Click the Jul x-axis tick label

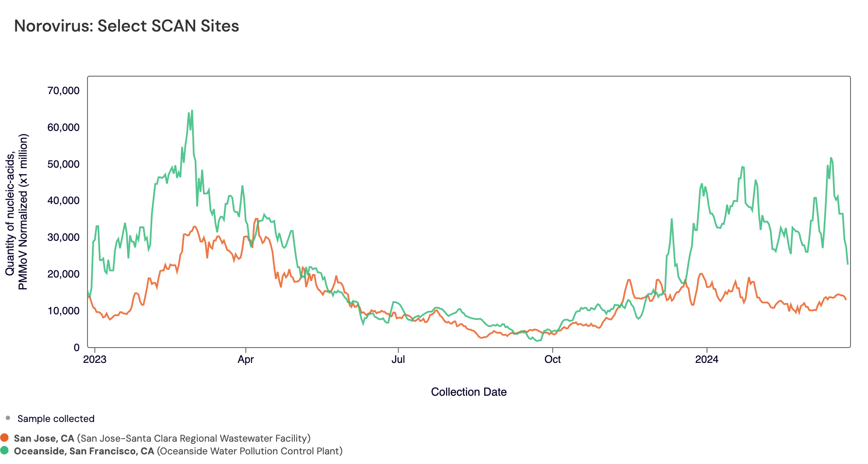click(398, 359)
